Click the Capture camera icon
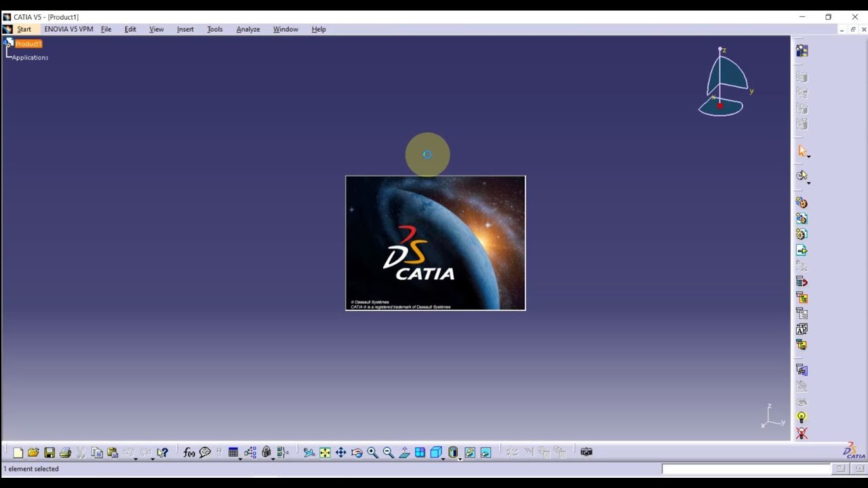 point(587,452)
